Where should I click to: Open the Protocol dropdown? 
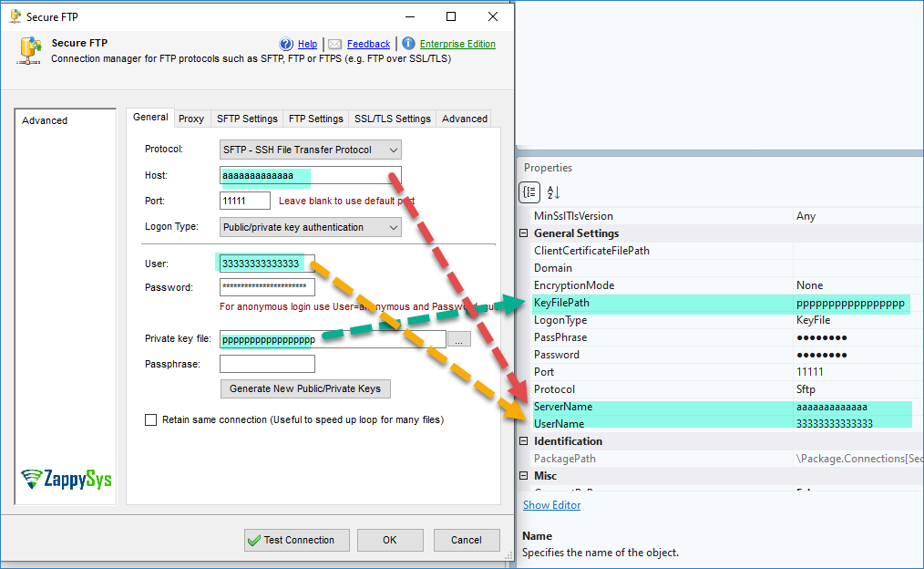311,150
